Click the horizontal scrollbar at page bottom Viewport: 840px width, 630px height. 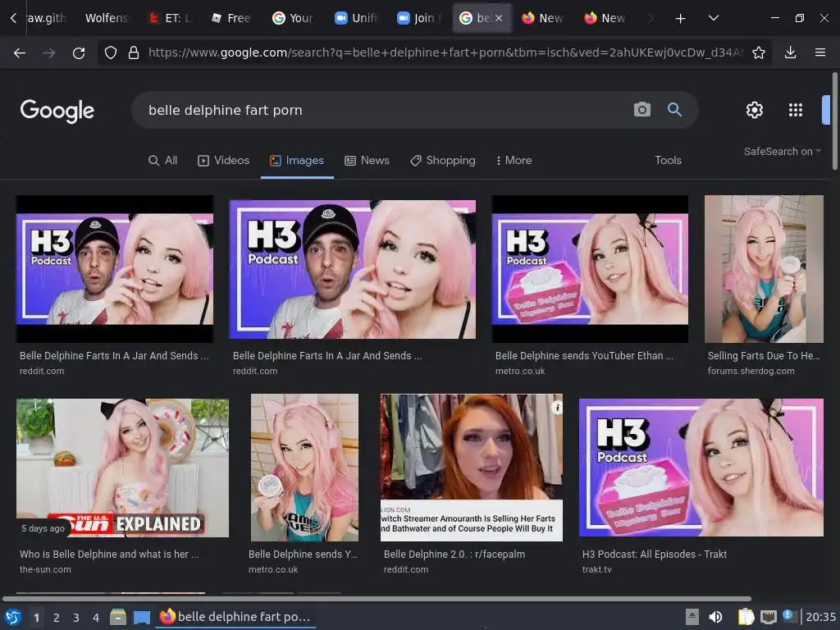(x=377, y=599)
